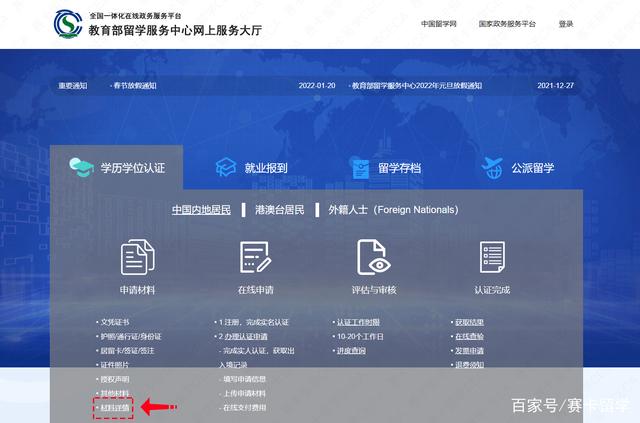
Task: Open the 退费须知 link
Action: coord(469,365)
